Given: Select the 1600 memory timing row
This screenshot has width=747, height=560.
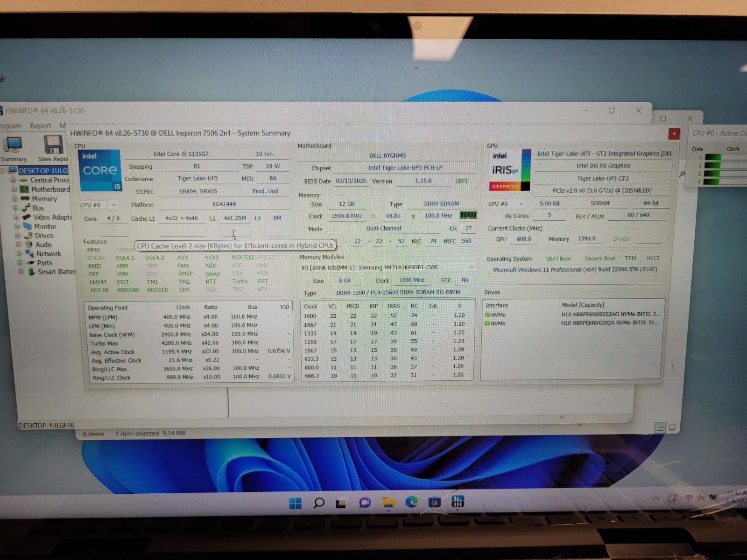Looking at the screenshot, I should pyautogui.click(x=387, y=315).
